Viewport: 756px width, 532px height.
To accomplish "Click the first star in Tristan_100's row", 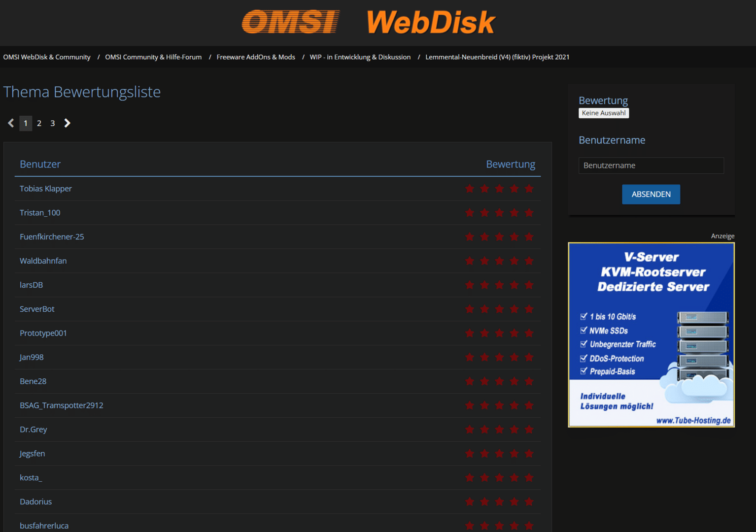I will 470,213.
